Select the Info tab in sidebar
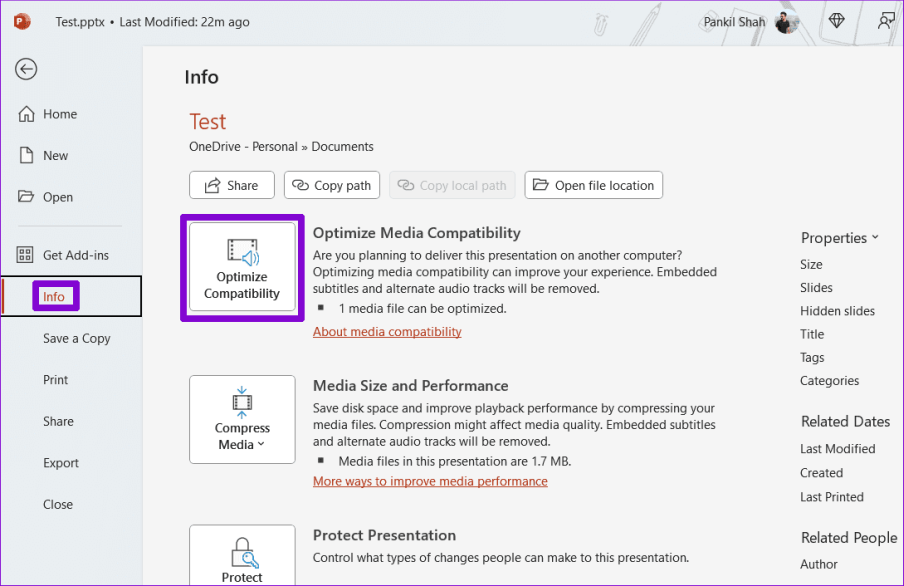 pyautogui.click(x=54, y=297)
